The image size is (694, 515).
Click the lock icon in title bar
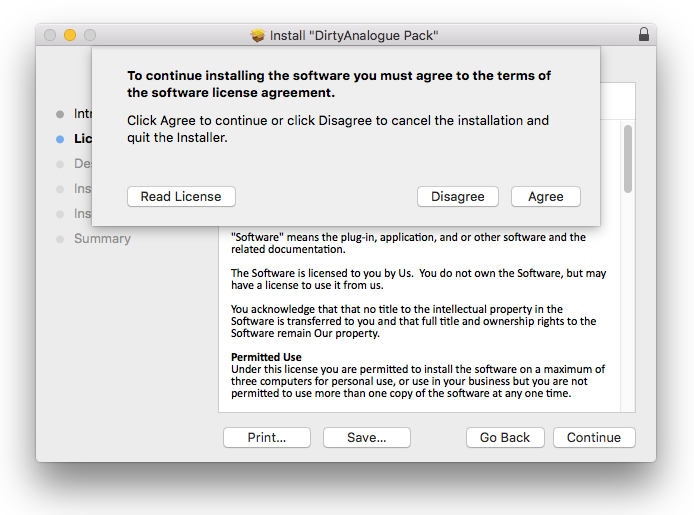[644, 35]
